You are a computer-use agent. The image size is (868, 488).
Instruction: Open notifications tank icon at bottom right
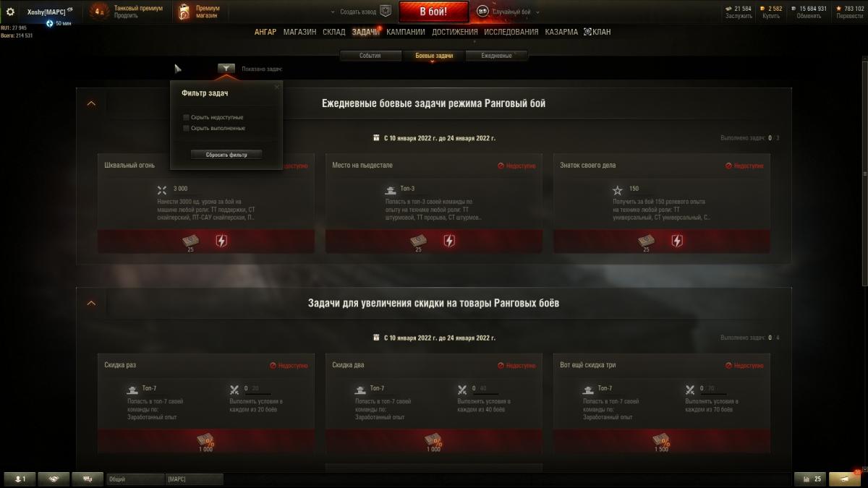click(x=845, y=479)
